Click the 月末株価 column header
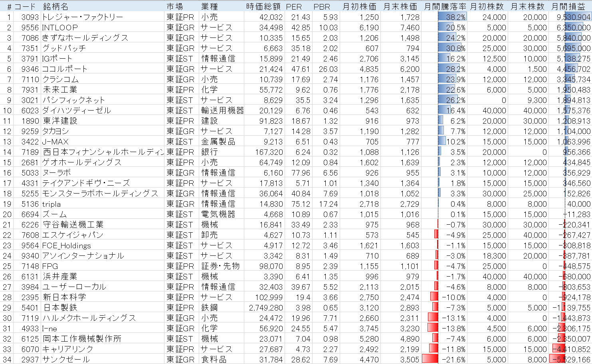Image resolution: width=592 pixels, height=364 pixels. (x=401, y=7)
